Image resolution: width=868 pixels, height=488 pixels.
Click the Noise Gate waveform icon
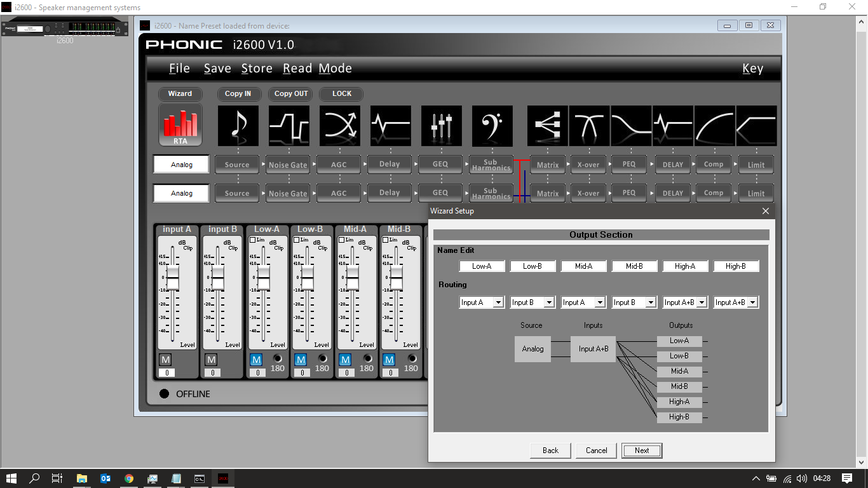(x=288, y=126)
